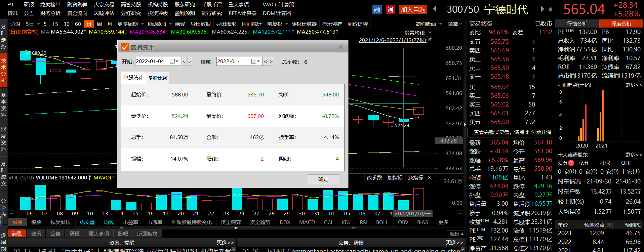Viewport: 644px width, 252px height.
Task: Click the 融 margin trading badge icon
Action: point(377,9)
